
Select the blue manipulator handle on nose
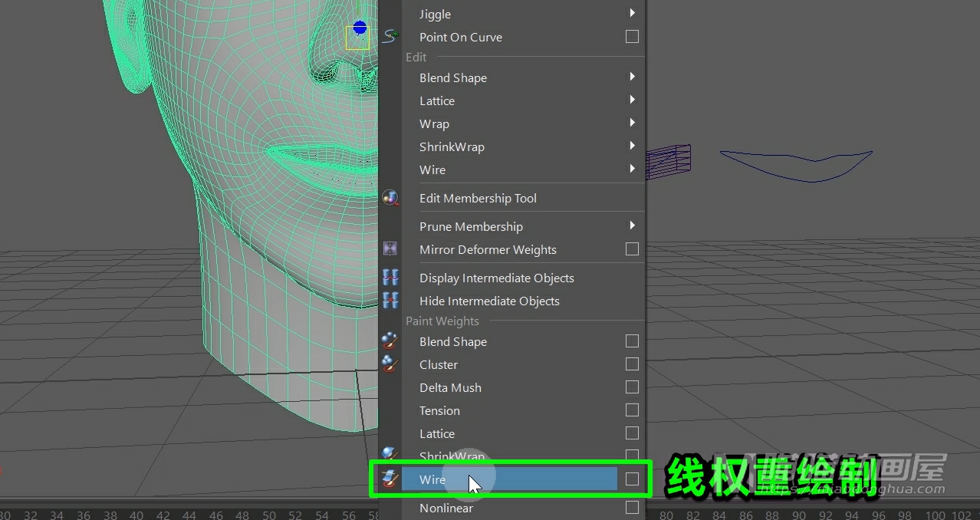pyautogui.click(x=360, y=28)
